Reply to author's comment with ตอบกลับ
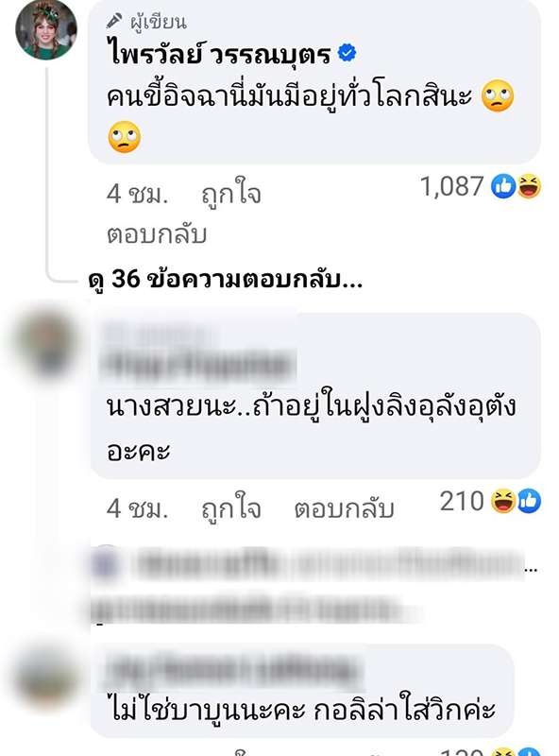 (157, 234)
